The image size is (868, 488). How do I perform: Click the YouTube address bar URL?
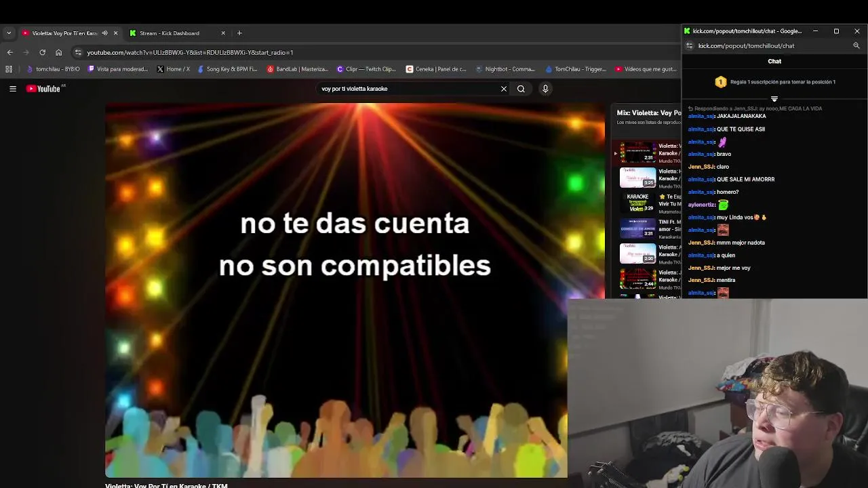click(190, 52)
